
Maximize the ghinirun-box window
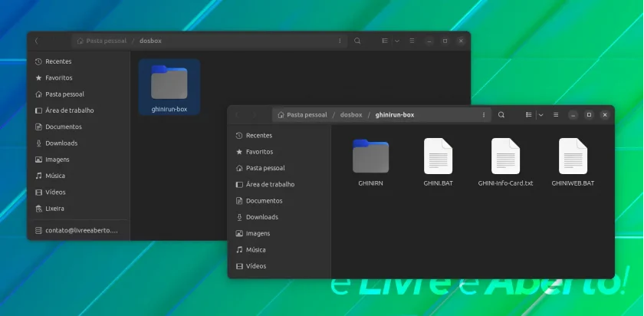[x=589, y=115]
